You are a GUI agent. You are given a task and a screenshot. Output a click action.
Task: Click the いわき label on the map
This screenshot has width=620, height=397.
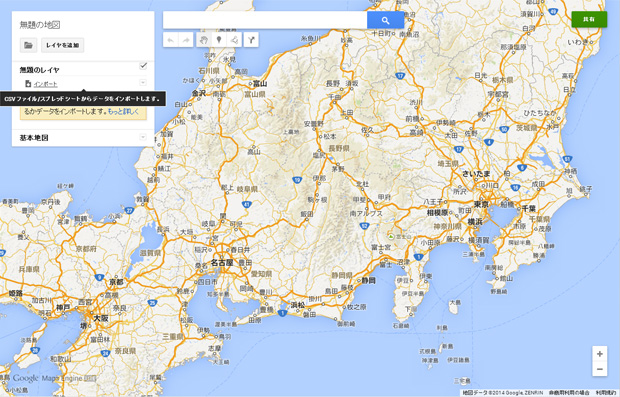point(578,42)
